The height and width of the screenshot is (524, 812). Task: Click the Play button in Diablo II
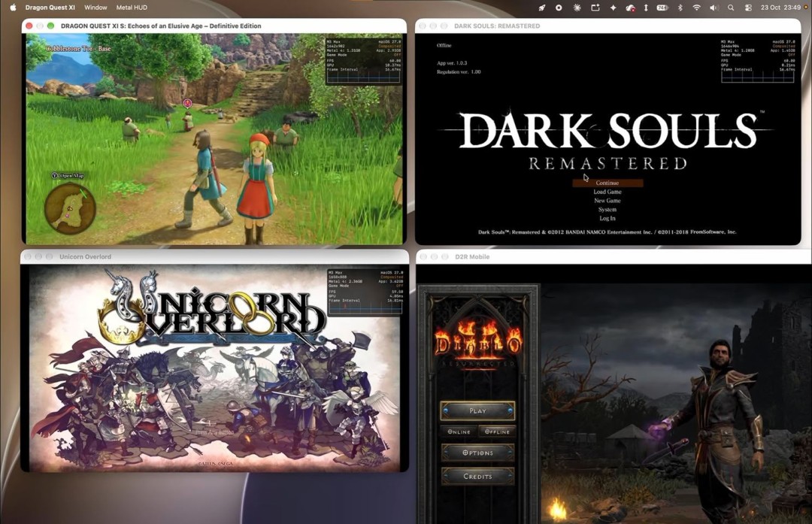click(477, 410)
